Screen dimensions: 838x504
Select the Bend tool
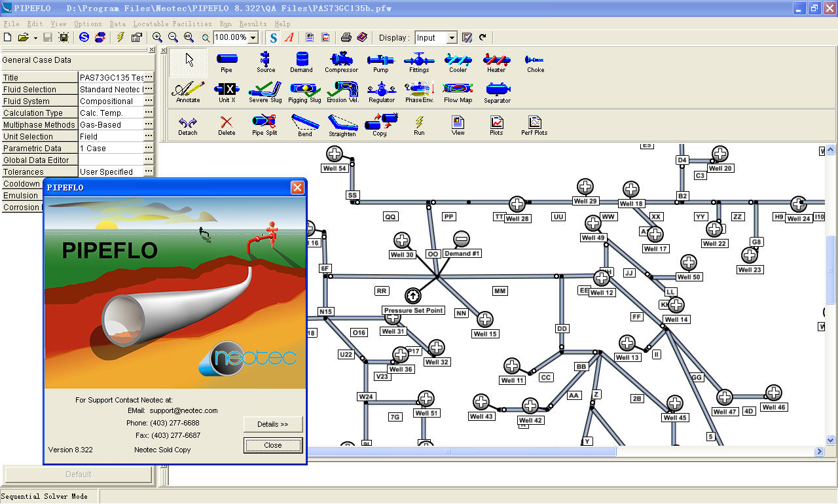click(305, 125)
